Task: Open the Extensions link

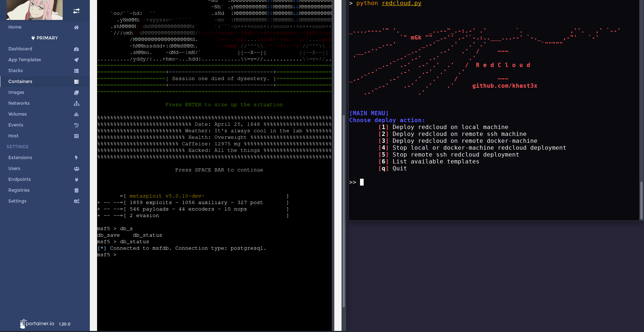Action: coord(20,158)
